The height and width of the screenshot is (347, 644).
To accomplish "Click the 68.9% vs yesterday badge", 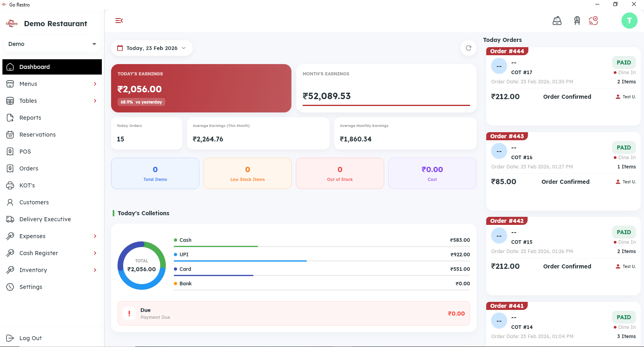I will click(x=141, y=102).
